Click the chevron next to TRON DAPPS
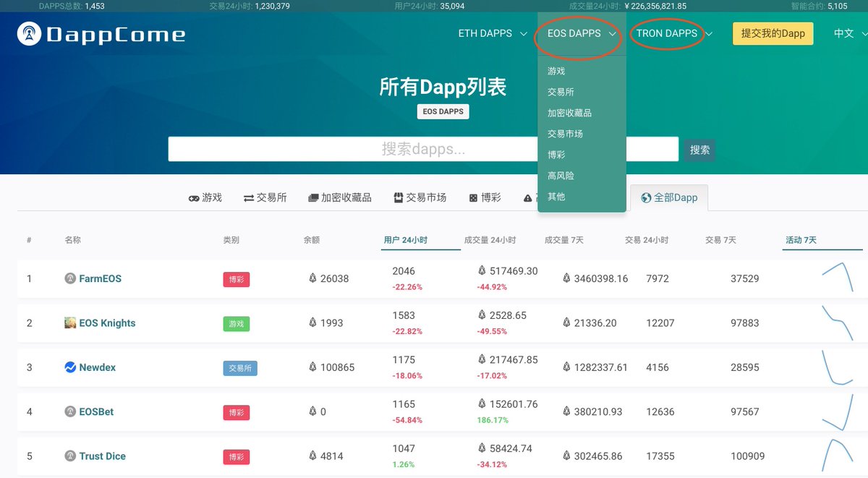Screen dimensions: 868x478 click(709, 34)
